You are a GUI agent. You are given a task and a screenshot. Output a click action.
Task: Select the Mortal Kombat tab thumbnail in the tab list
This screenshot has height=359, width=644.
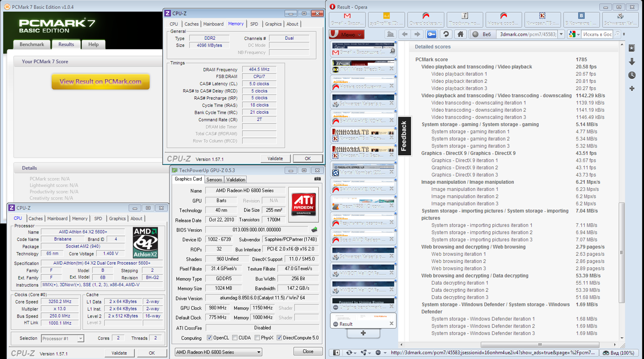[363, 170]
